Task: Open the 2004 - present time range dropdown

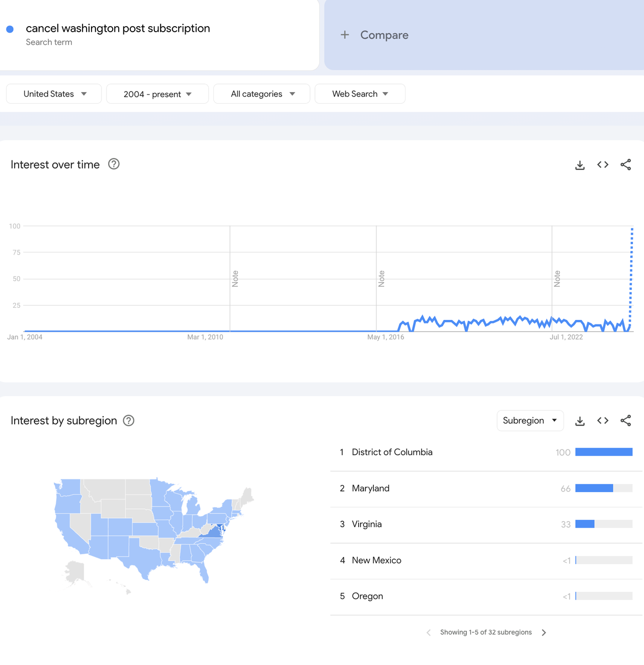Action: 157,94
